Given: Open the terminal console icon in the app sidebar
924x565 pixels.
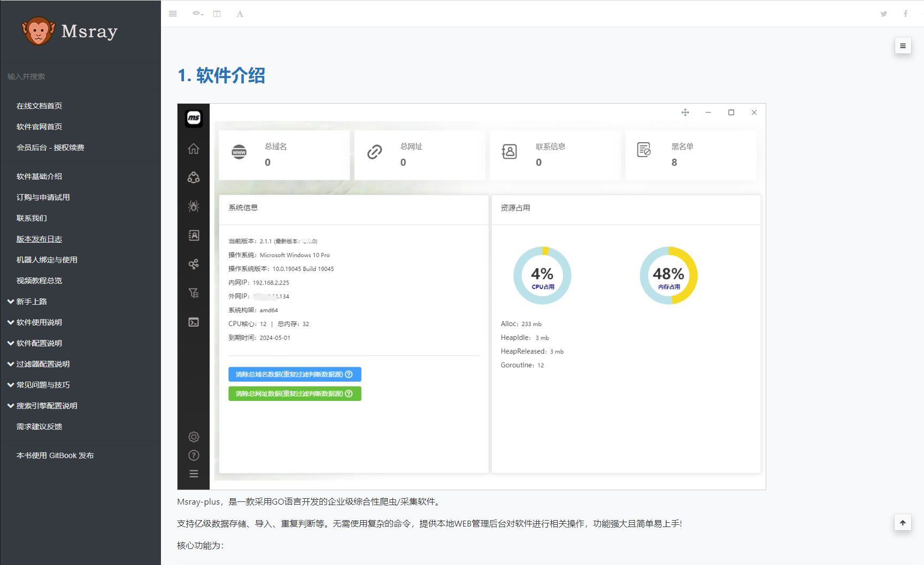Looking at the screenshot, I should [x=194, y=322].
